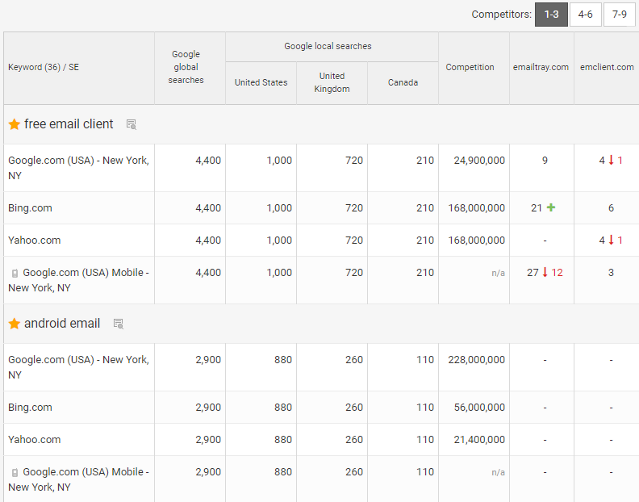639x502 pixels.
Task: Click Google local searches group header
Action: coord(332,46)
